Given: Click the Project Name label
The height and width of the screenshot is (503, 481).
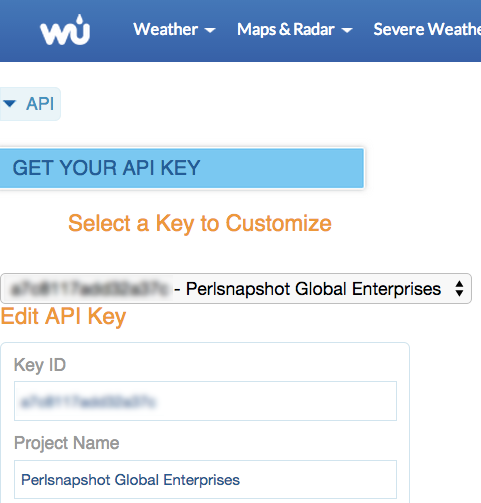Looking at the screenshot, I should pos(66,443).
